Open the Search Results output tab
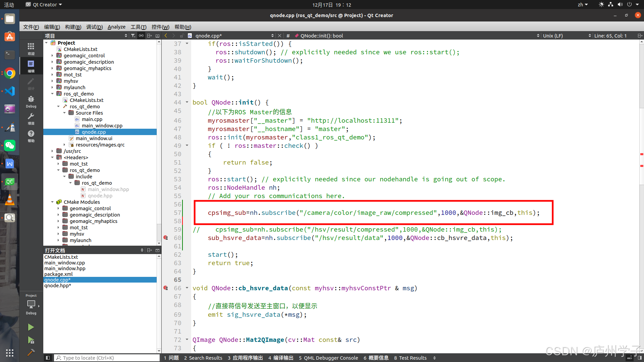Viewport: 644px width, 362px height. click(203, 358)
